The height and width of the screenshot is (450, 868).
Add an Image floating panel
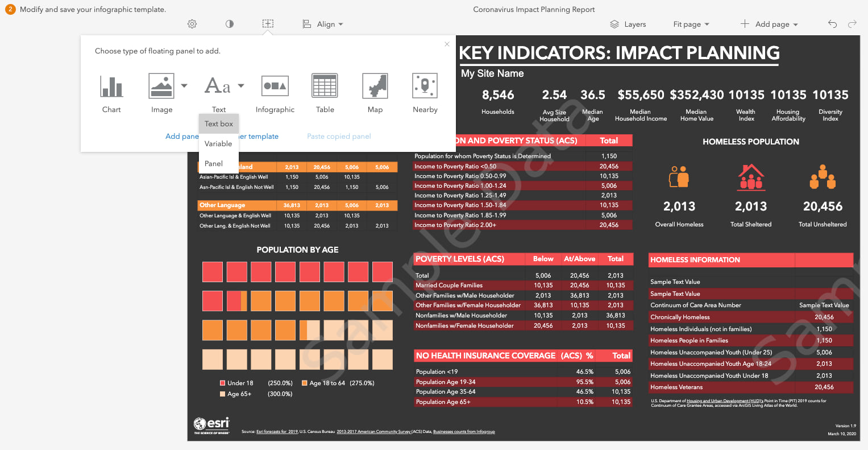(x=161, y=93)
